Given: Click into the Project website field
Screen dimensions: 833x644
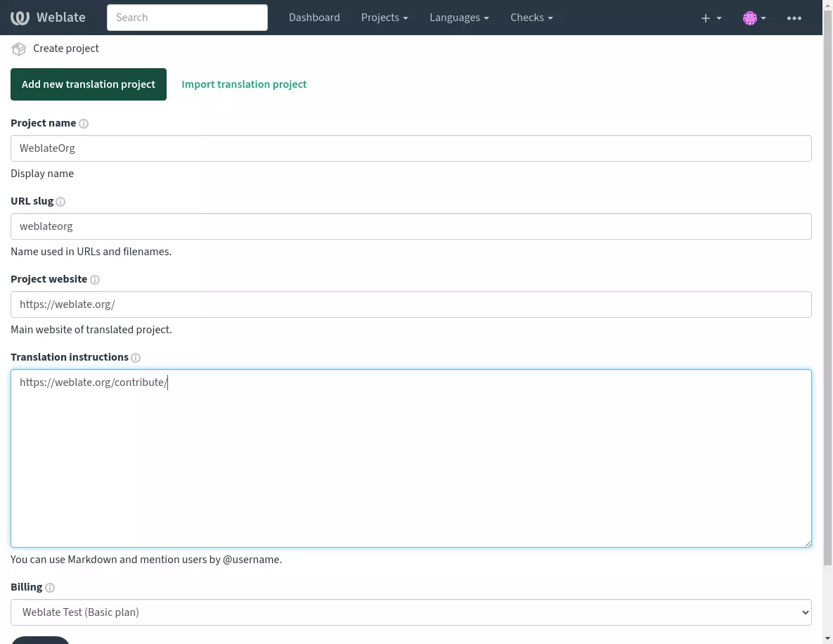Looking at the screenshot, I should point(411,304).
